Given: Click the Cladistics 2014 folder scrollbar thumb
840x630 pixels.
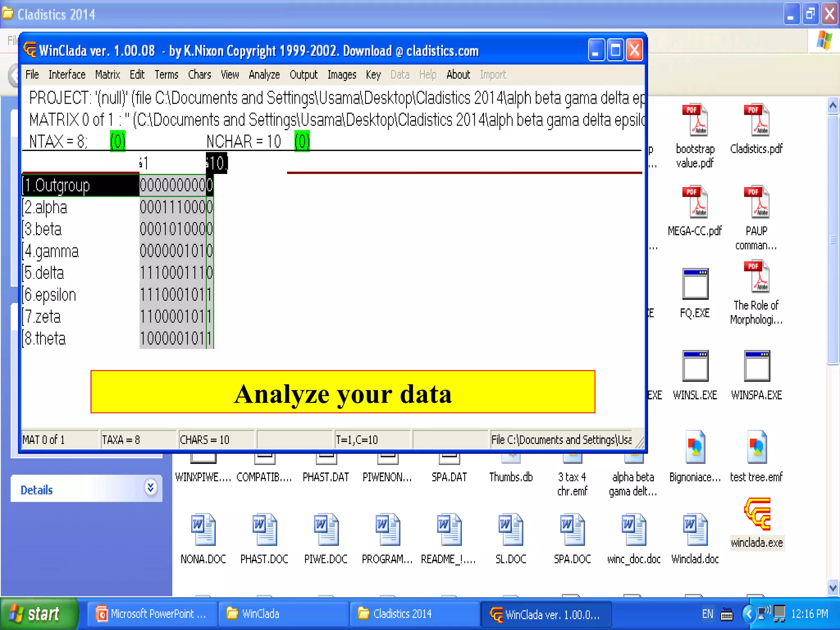Looking at the screenshot, I should point(833,240).
